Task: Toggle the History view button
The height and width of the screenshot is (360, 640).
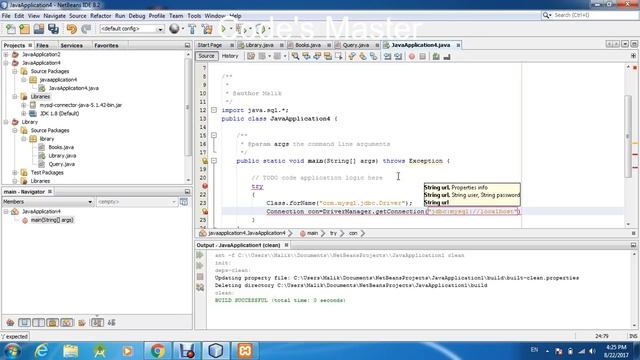Action: pyautogui.click(x=230, y=56)
